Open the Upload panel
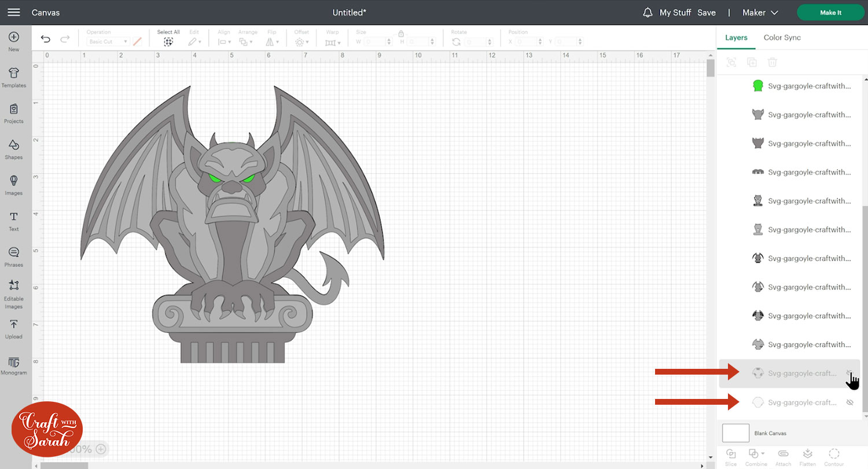The width and height of the screenshot is (868, 469). tap(14, 328)
